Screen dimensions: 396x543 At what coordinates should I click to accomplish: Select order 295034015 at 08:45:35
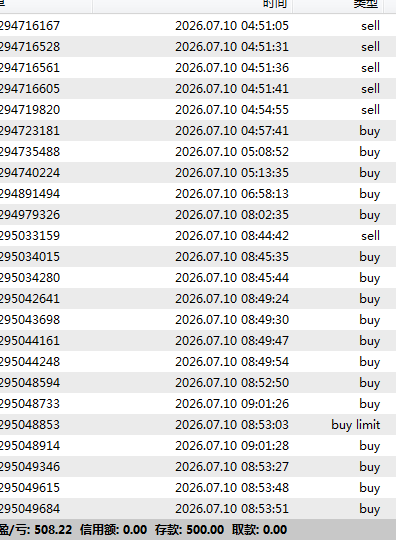pyautogui.click(x=198, y=257)
